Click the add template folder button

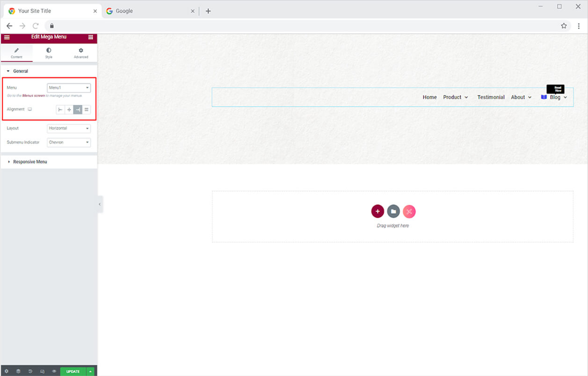point(393,211)
